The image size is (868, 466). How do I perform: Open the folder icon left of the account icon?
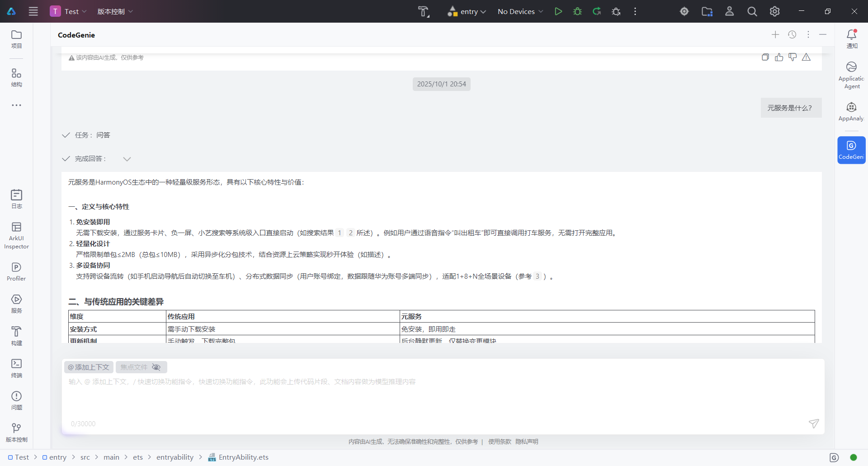tap(707, 11)
